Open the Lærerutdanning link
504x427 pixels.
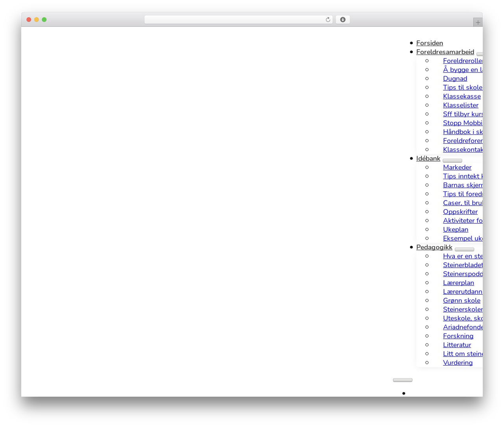[x=463, y=291]
